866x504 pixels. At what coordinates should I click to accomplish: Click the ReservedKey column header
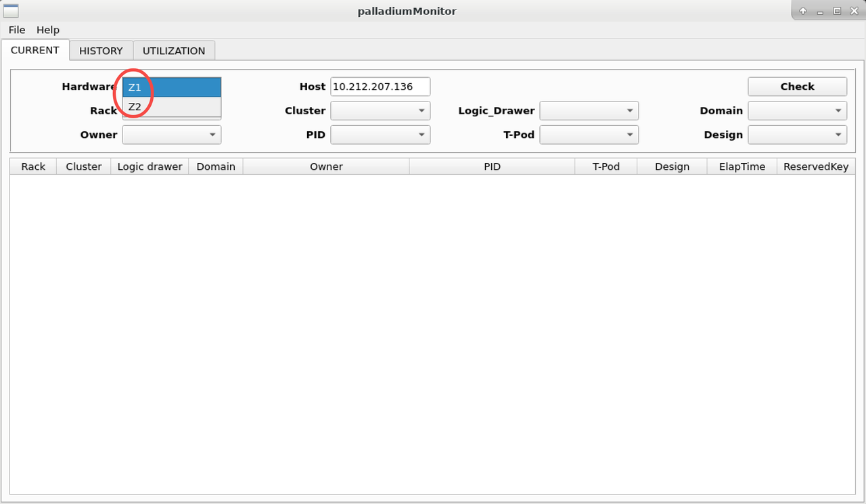816,166
